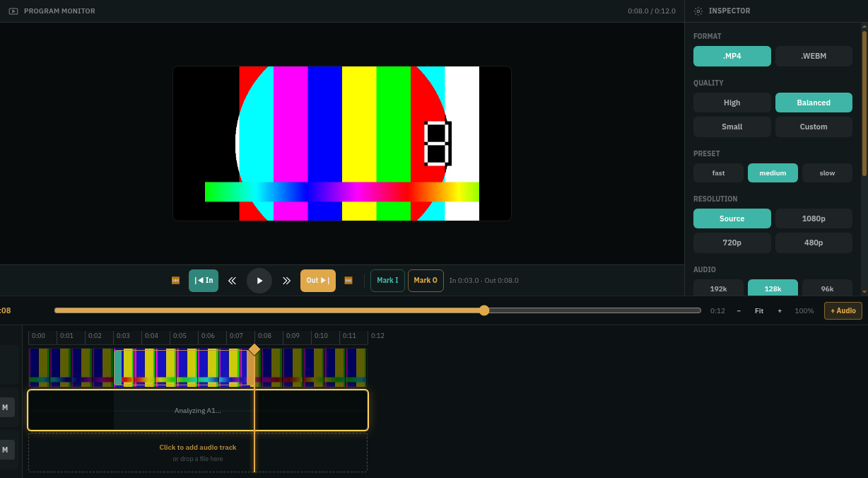Click the In 0:03.0 · Out 0:08.0 readout
This screenshot has height=478, width=868.
(484, 281)
